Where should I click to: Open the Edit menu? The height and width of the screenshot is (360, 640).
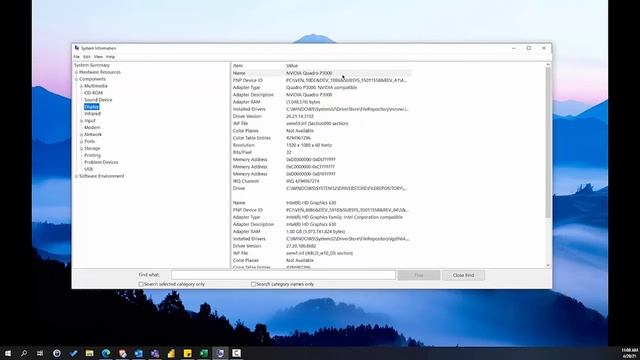(x=87, y=57)
